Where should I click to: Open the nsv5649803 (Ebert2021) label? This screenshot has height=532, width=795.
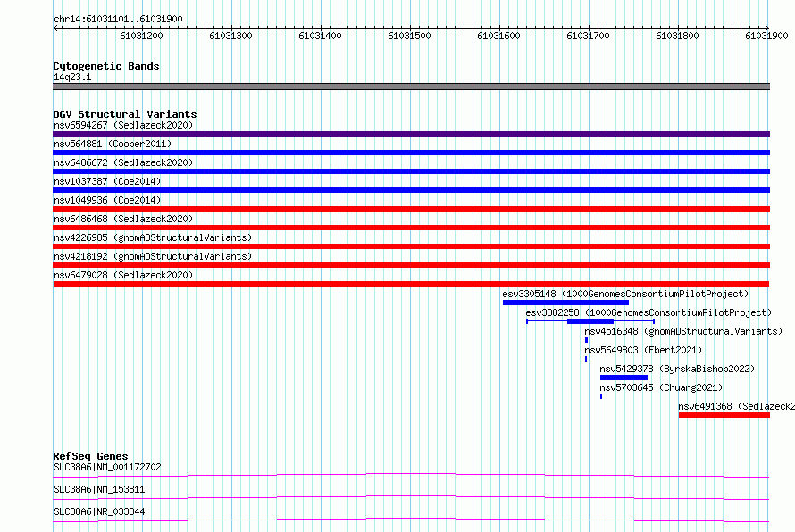pos(643,350)
